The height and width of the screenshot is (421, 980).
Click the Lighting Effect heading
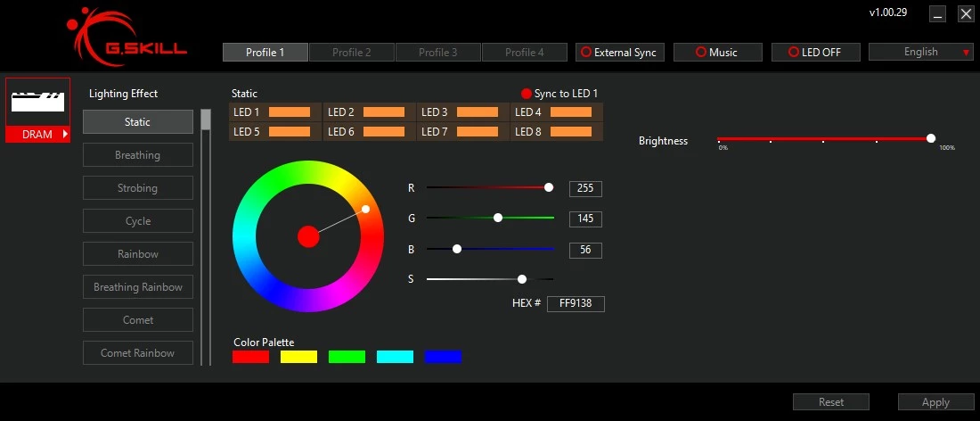click(x=123, y=94)
